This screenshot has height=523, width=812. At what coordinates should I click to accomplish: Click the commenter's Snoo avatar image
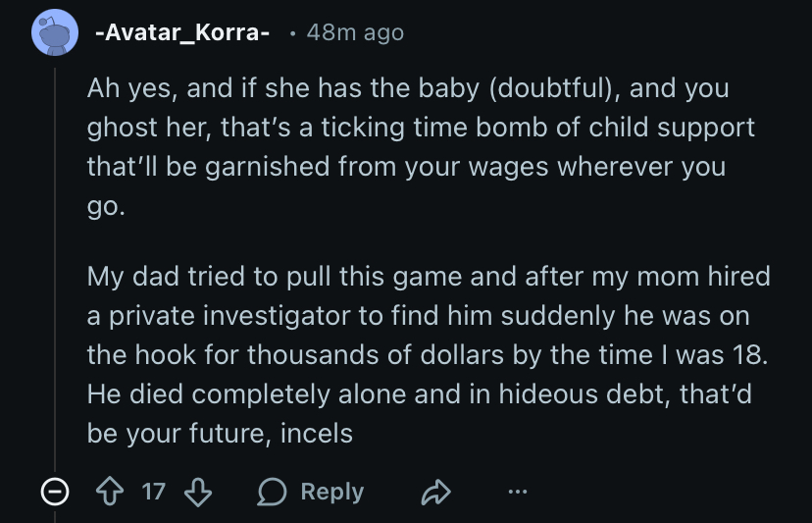54,33
